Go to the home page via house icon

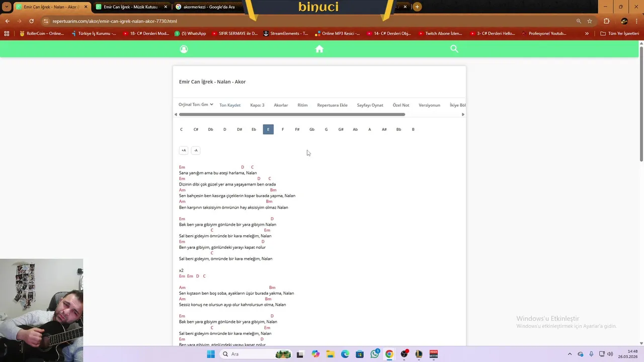(x=319, y=49)
